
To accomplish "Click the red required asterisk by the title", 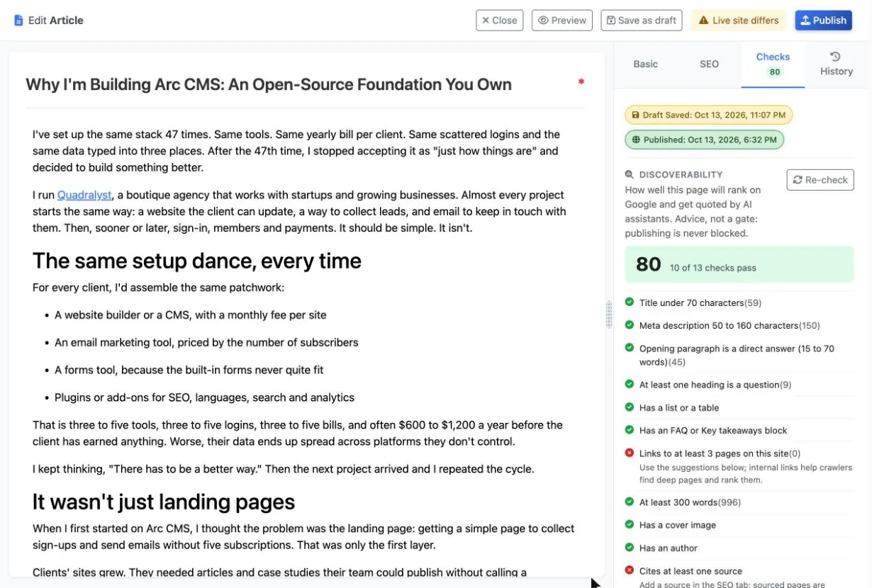I will [x=581, y=82].
